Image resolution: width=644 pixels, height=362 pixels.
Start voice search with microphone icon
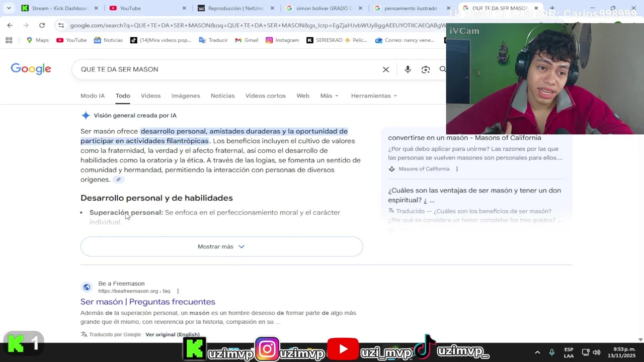408,69
